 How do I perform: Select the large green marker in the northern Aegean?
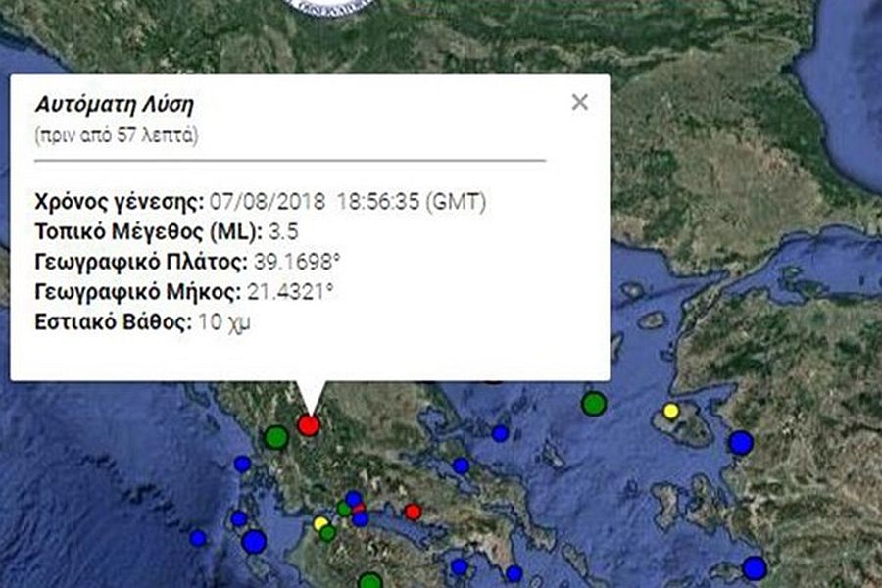click(594, 404)
